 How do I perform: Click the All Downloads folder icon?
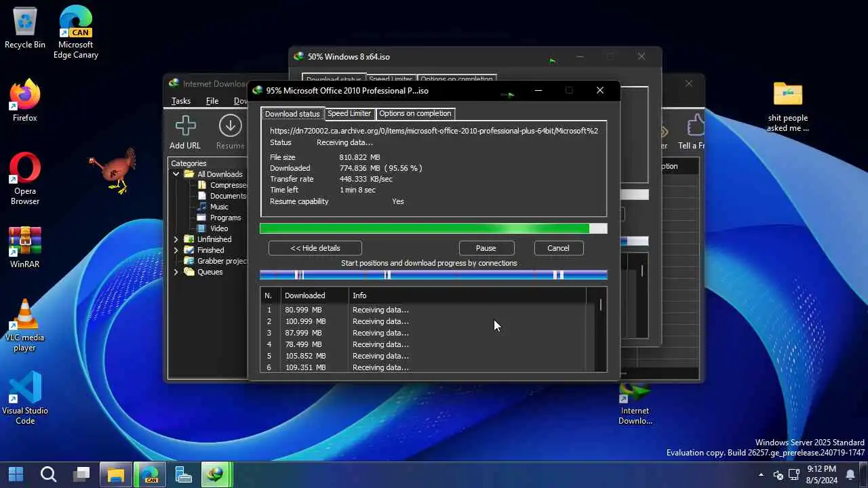(189, 174)
